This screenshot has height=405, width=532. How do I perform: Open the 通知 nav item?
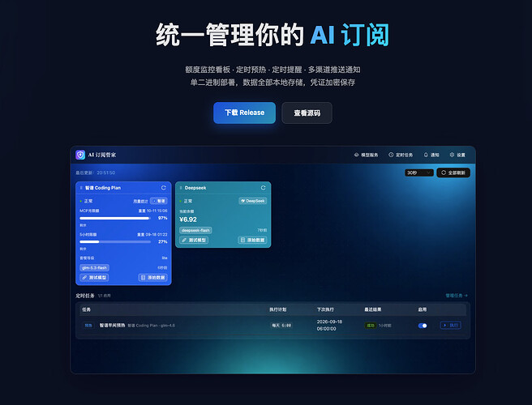[x=431, y=155]
